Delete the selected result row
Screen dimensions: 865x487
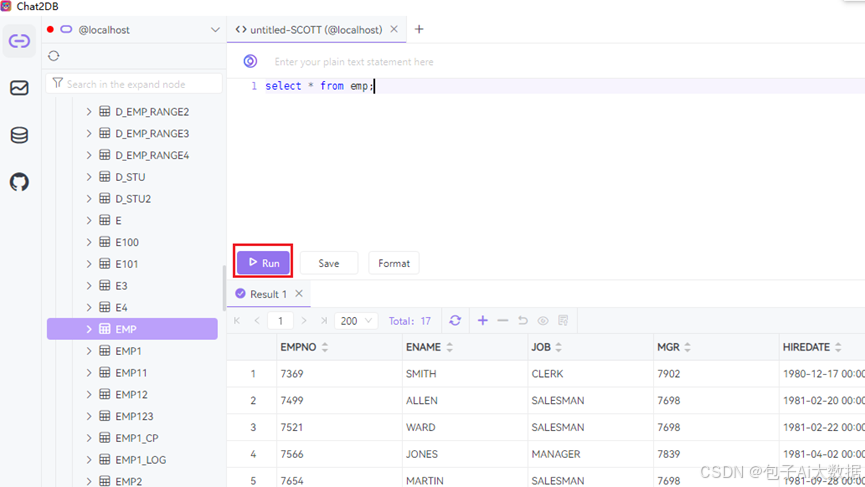503,320
